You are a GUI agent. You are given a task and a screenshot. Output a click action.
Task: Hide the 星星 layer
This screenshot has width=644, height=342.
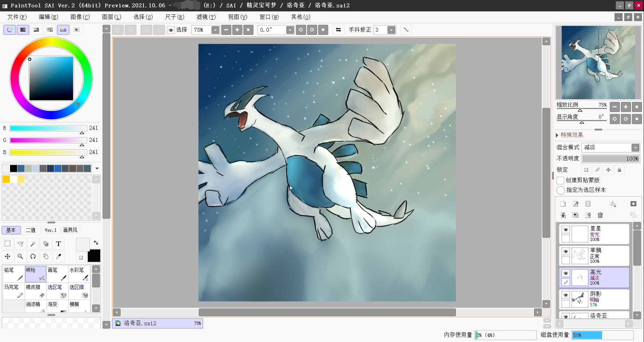click(x=566, y=230)
